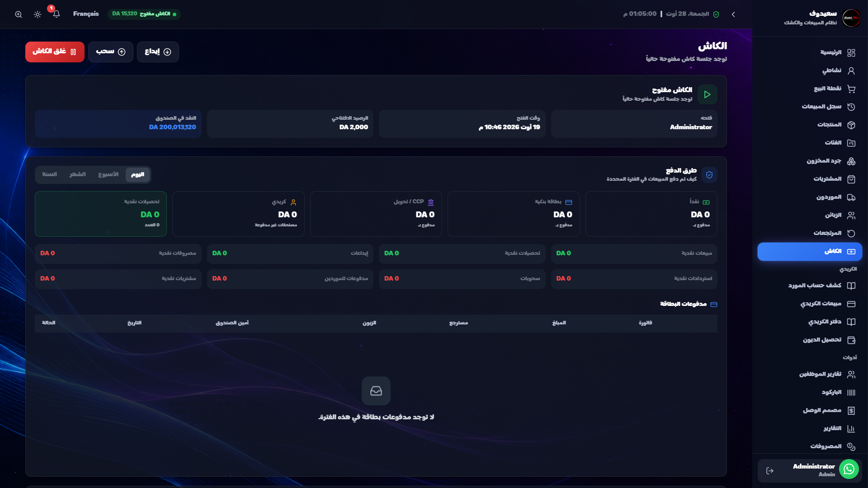Screen dimensions: 868x488
Task: Switch to the الشهر period tab
Action: click(77, 175)
